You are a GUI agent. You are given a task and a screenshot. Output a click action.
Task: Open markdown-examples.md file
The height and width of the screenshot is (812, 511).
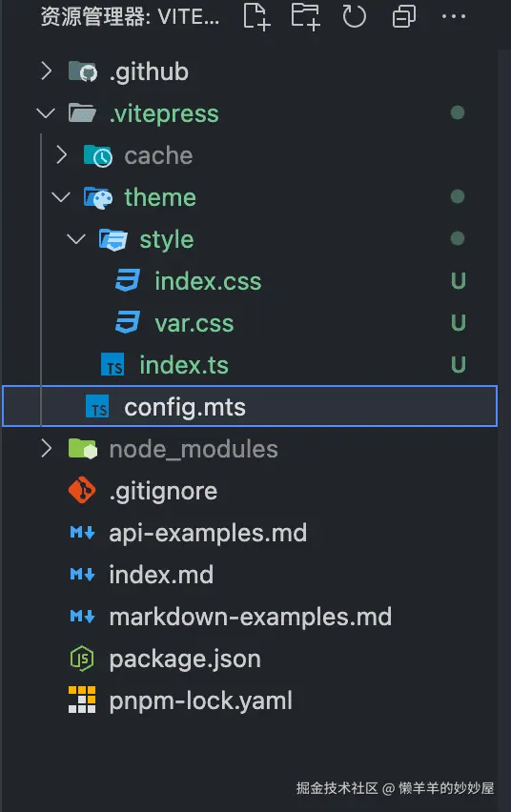(x=249, y=617)
